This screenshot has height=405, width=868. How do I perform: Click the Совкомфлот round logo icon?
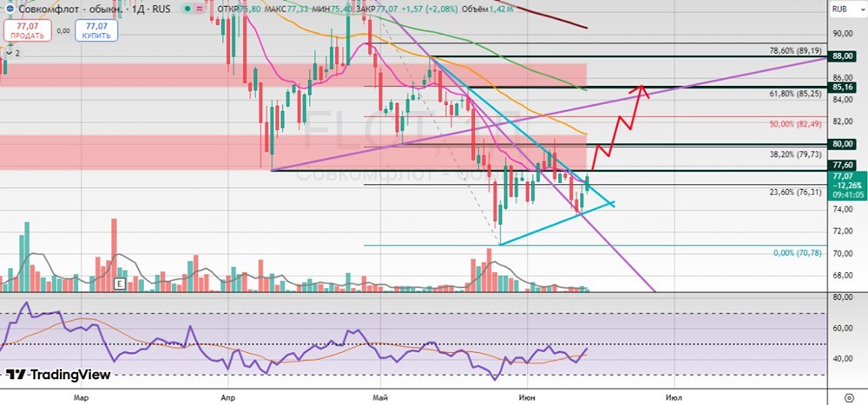pyautogui.click(x=9, y=9)
